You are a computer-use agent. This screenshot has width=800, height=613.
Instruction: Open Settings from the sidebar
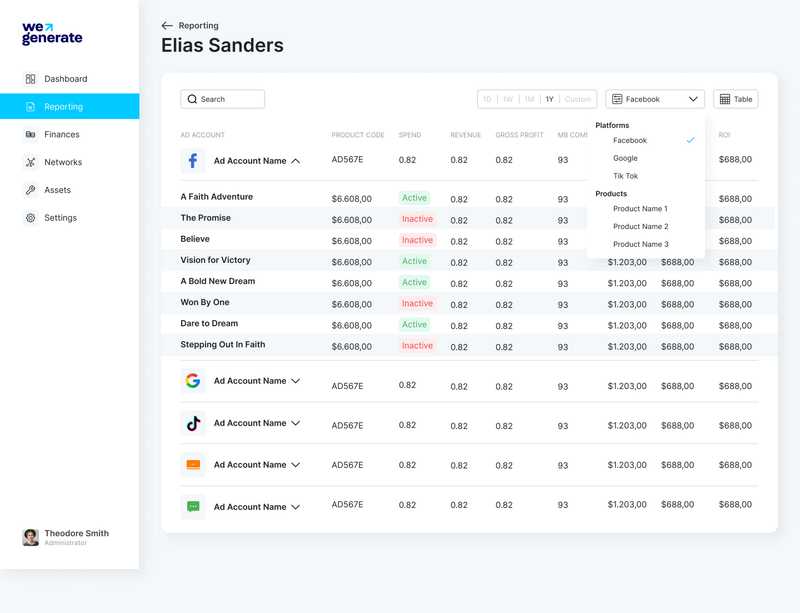(x=58, y=217)
